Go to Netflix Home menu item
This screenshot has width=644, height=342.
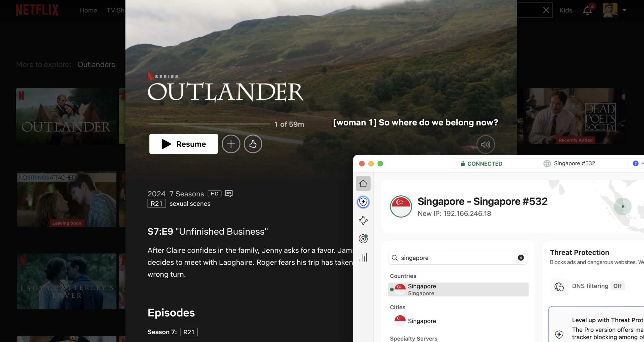click(x=88, y=10)
